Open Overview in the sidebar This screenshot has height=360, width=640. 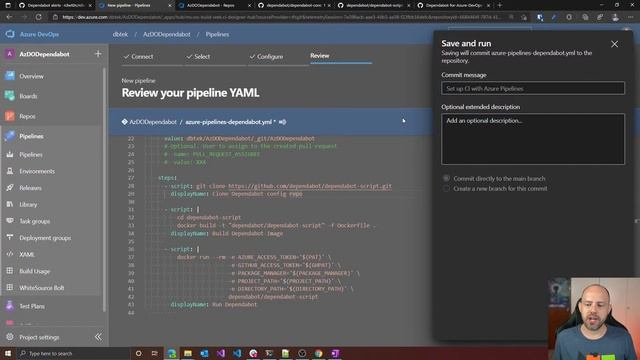31,76
